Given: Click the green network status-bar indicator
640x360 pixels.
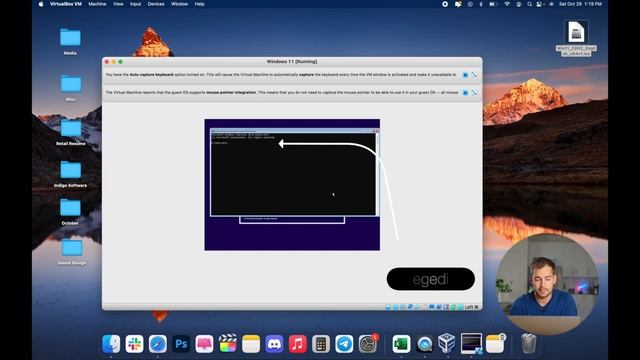Looking at the screenshot, I should point(453,307).
